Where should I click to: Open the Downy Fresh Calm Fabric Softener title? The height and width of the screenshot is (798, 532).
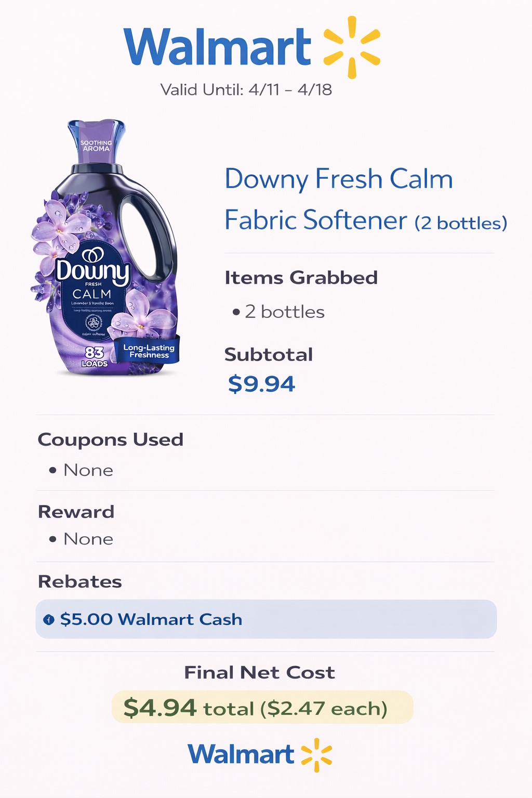339,199
